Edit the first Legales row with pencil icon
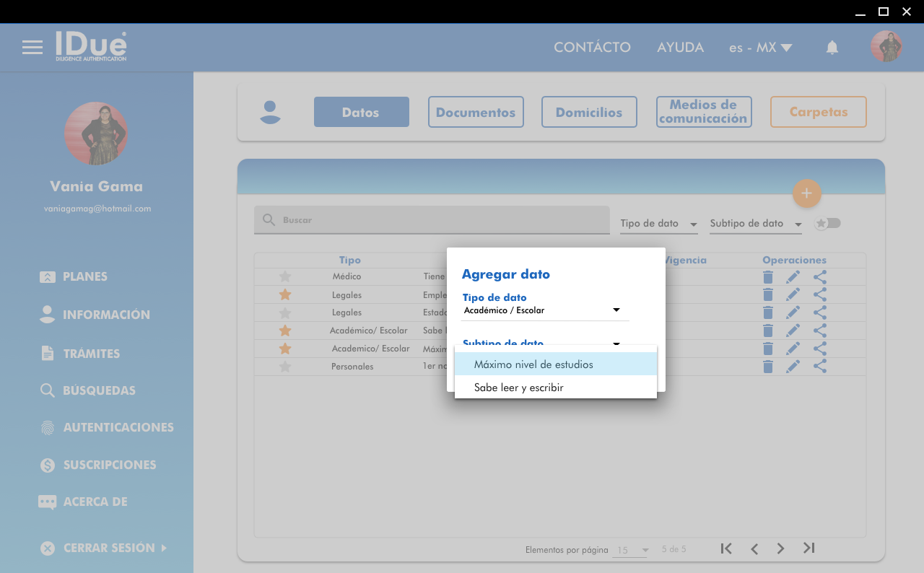The width and height of the screenshot is (924, 573). (x=793, y=294)
